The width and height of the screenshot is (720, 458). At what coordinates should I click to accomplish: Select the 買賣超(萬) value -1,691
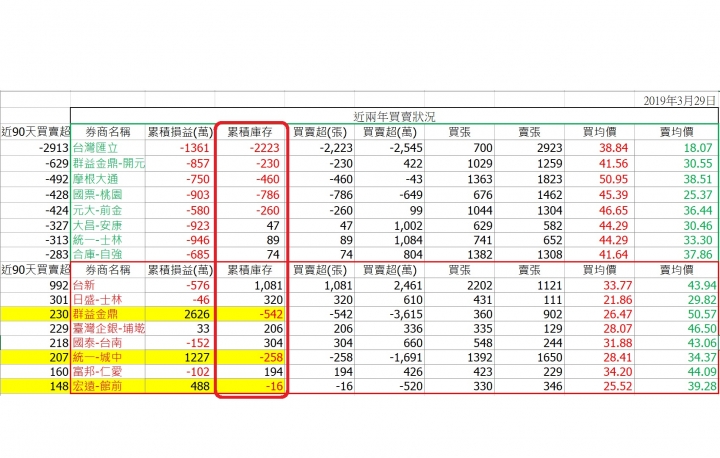click(x=406, y=357)
